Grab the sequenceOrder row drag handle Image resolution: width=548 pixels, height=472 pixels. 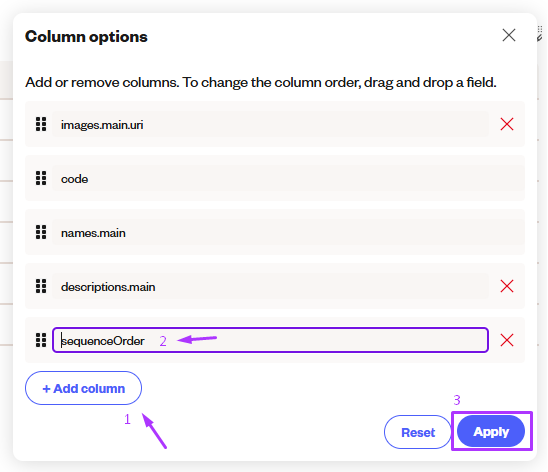click(x=41, y=340)
